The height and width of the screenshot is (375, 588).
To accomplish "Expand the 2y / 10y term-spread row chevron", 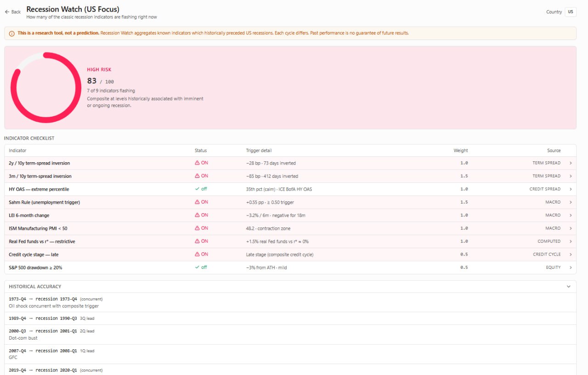I will pyautogui.click(x=571, y=163).
